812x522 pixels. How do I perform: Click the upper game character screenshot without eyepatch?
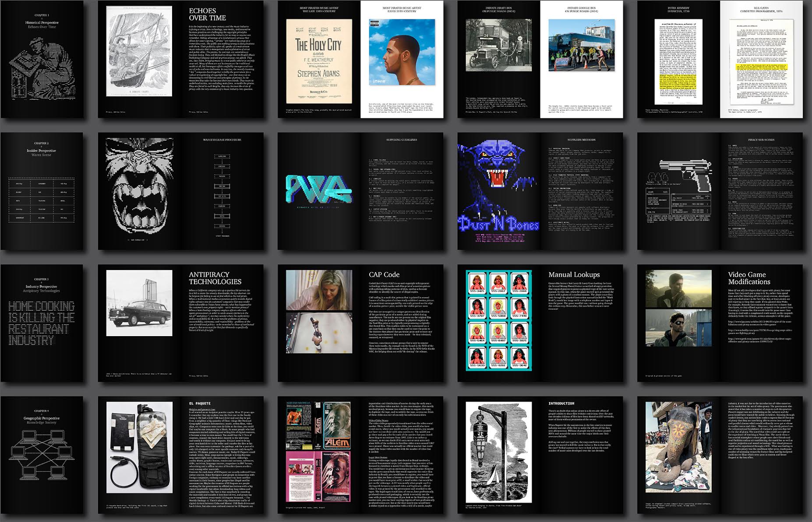678,289
